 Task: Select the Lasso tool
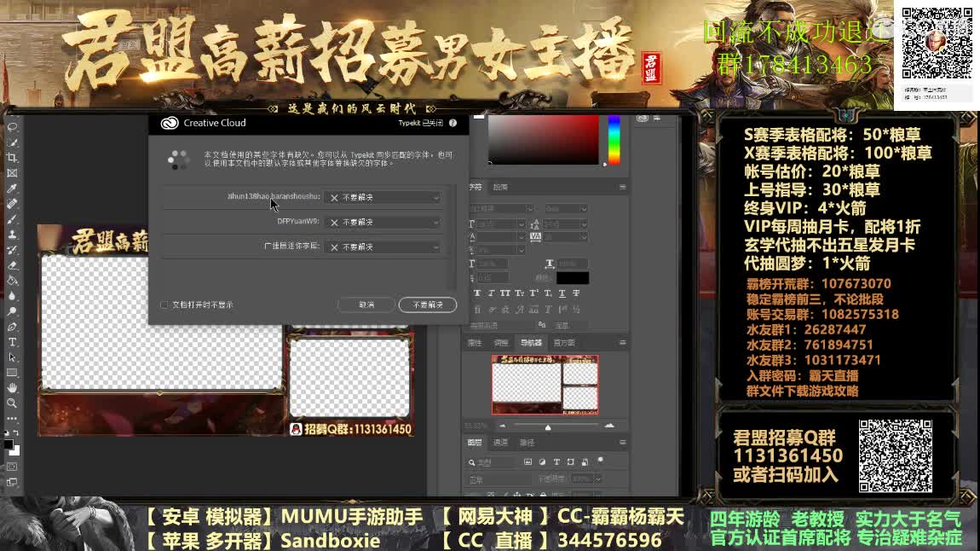tap(13, 127)
